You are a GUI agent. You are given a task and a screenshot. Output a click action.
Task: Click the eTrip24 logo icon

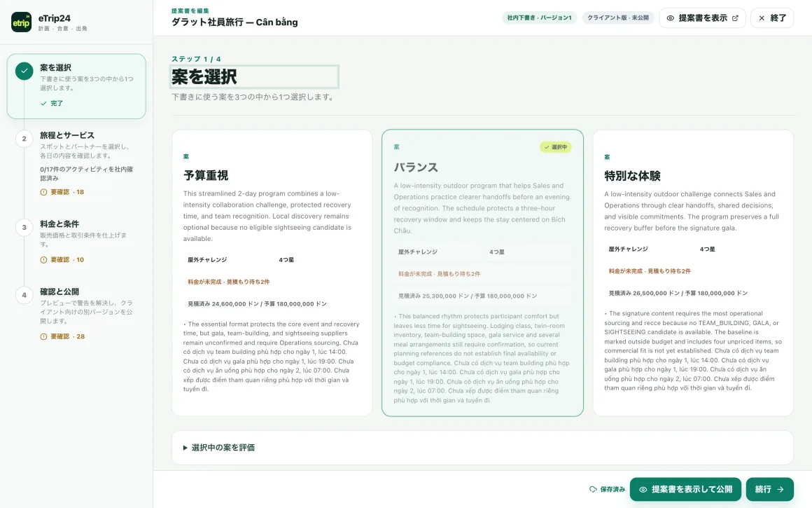click(x=21, y=22)
